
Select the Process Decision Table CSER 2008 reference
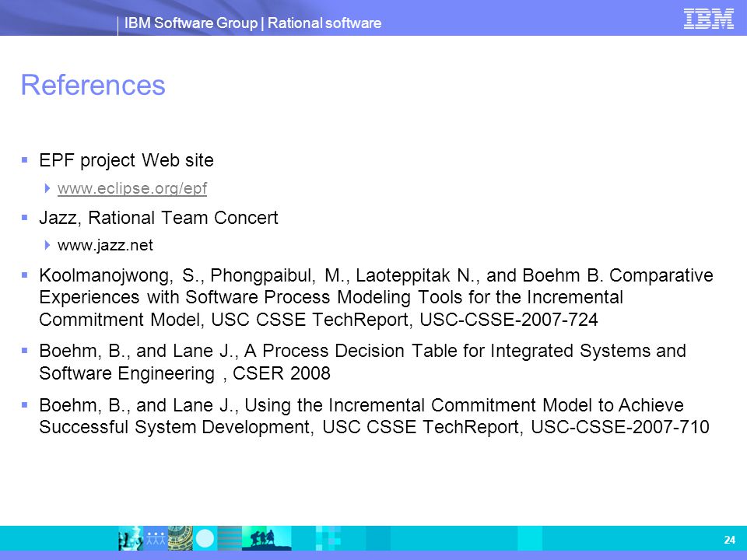(363, 362)
